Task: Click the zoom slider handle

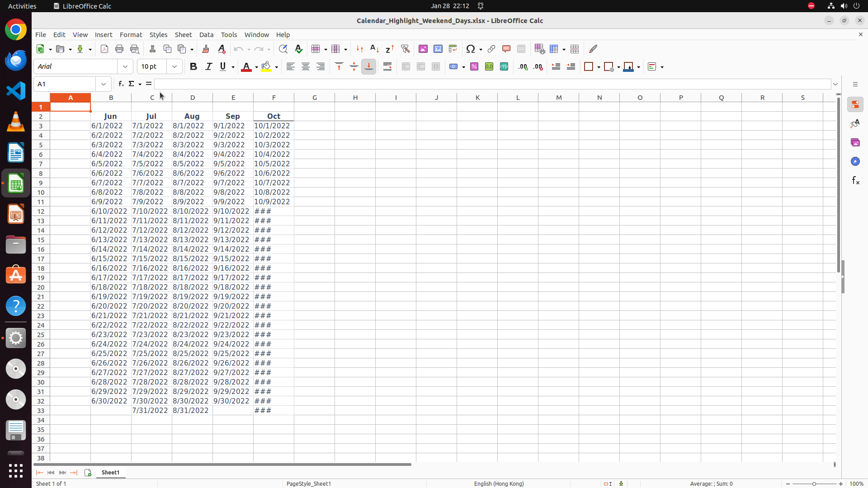Action: point(814,484)
